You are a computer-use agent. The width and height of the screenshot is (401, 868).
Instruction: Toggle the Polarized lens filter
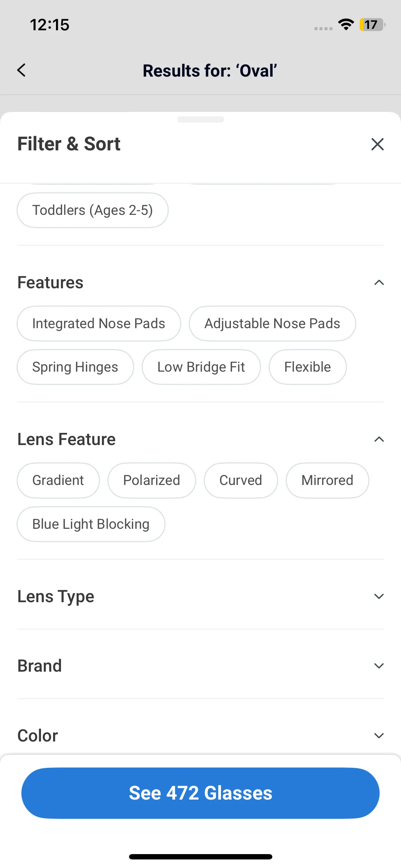point(151,480)
